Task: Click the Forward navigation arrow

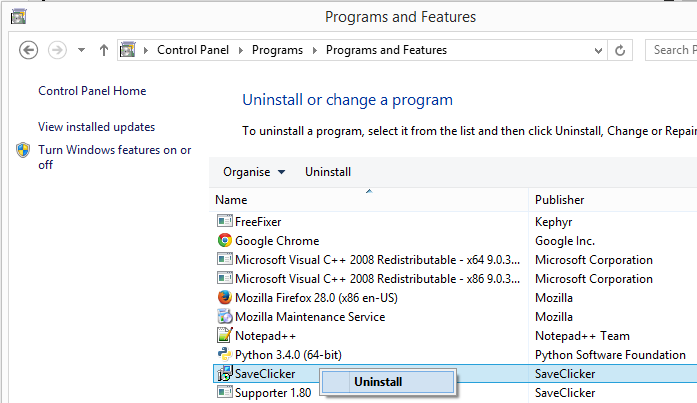Action: coord(57,50)
